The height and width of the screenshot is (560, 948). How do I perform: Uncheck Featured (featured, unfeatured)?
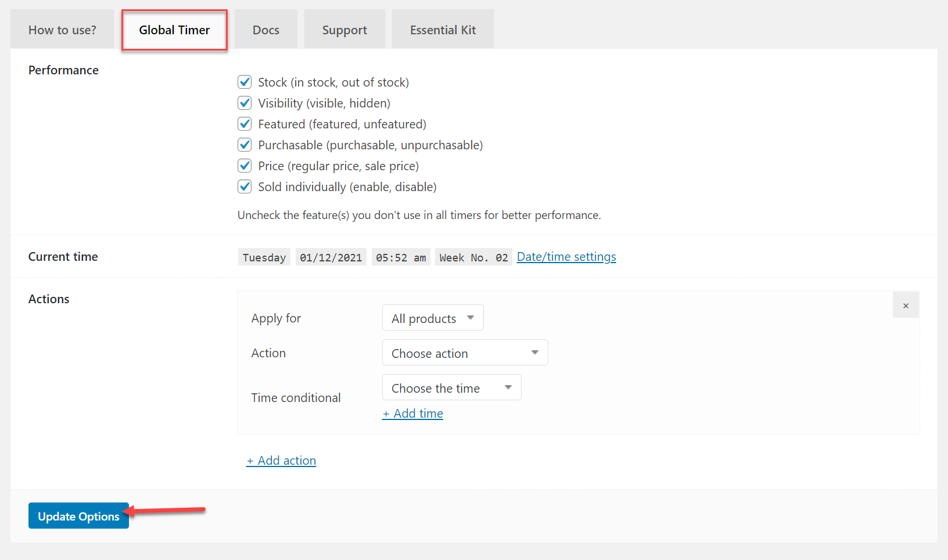coord(245,124)
